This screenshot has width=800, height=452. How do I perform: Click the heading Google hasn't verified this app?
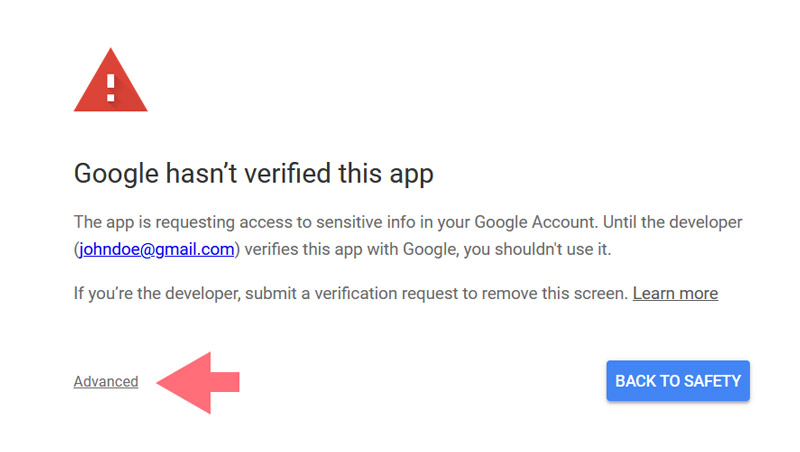pos(254,173)
